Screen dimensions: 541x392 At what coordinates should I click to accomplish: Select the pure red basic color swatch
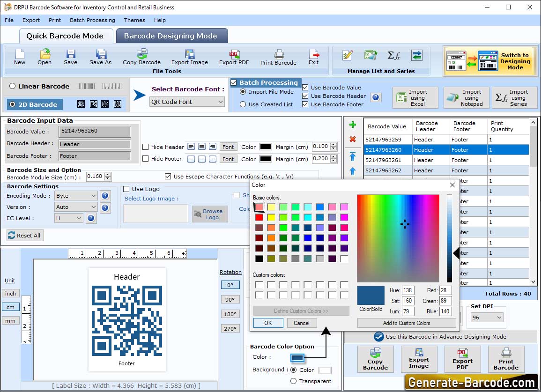[x=259, y=217]
